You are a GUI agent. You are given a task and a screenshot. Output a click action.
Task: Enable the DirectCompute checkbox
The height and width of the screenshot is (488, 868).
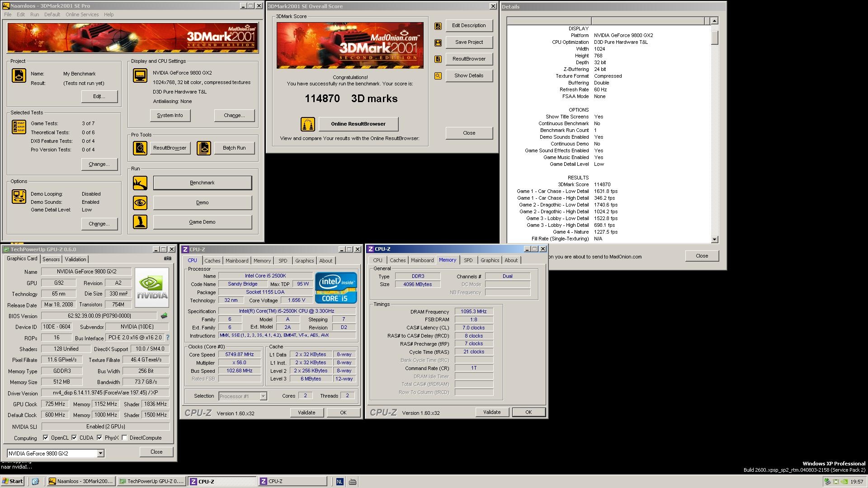click(x=124, y=437)
